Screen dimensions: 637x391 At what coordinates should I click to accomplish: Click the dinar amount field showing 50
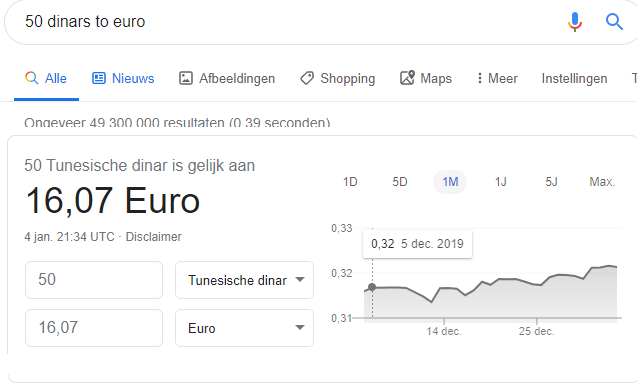coord(94,280)
